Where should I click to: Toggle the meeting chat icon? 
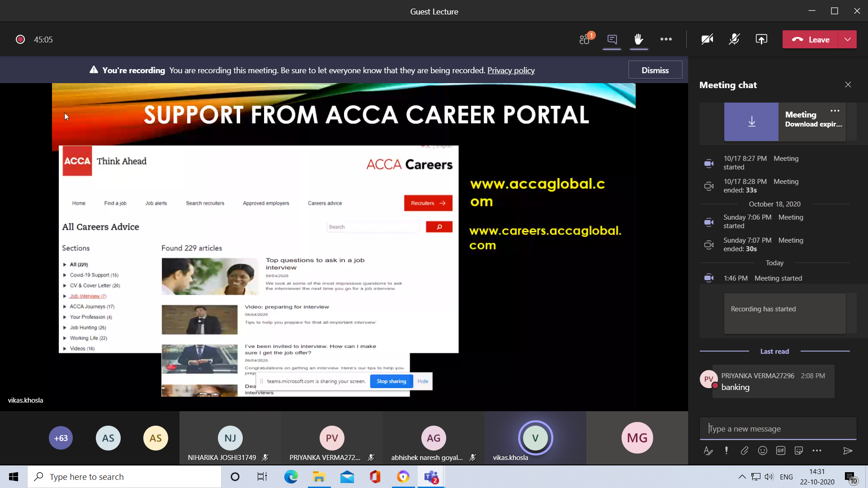coord(612,39)
